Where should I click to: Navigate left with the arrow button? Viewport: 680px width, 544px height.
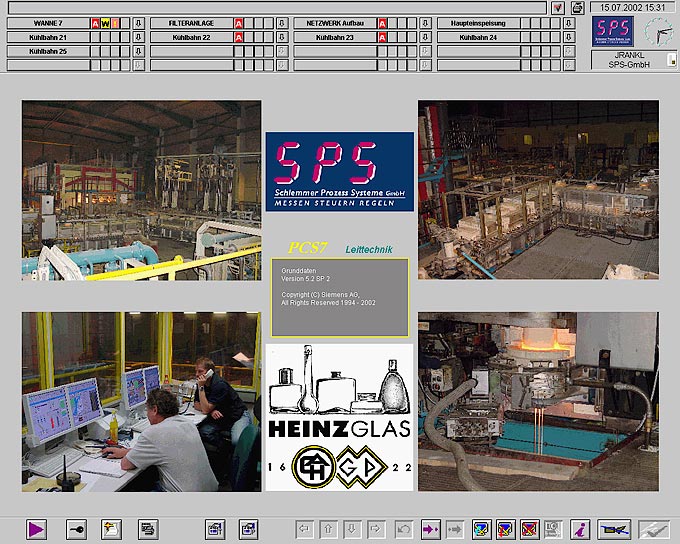tap(304, 529)
